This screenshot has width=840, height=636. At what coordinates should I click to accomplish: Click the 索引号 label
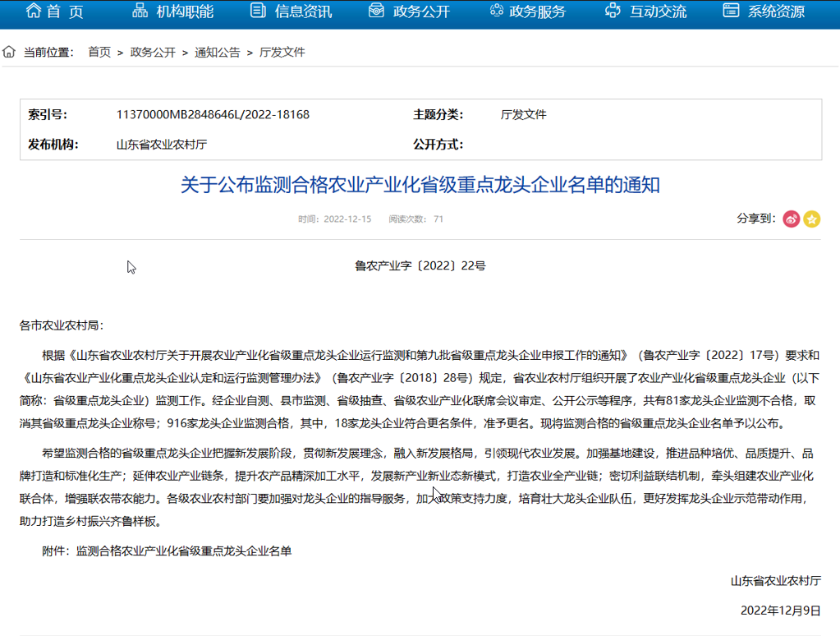click(47, 114)
